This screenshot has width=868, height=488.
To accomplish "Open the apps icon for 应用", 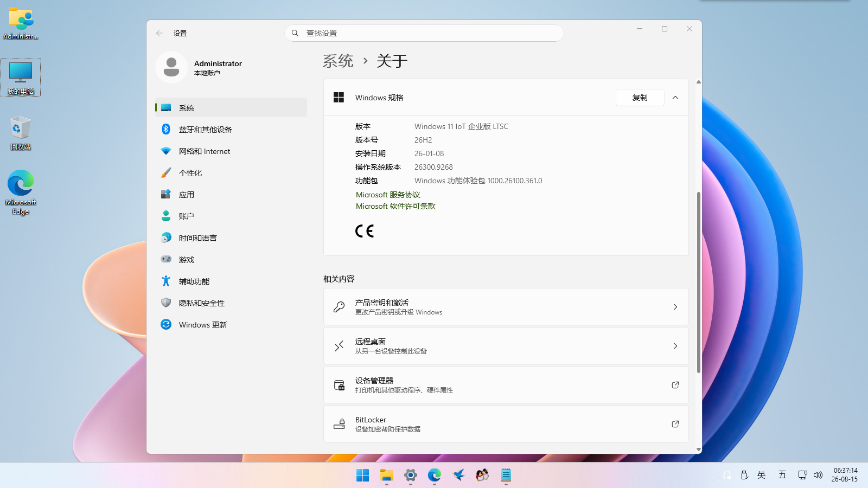I will click(x=166, y=194).
